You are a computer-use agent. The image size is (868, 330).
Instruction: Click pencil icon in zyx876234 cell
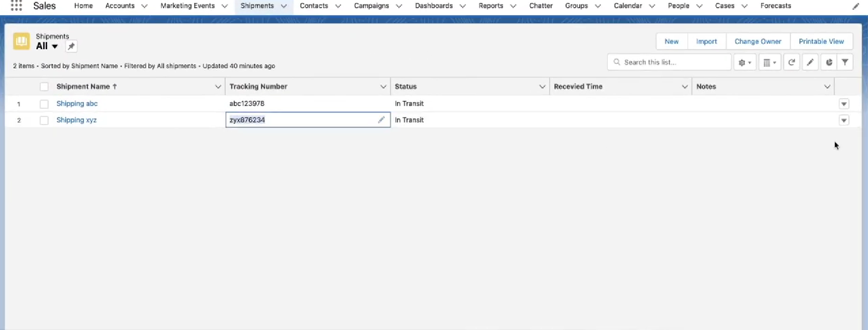tap(381, 120)
